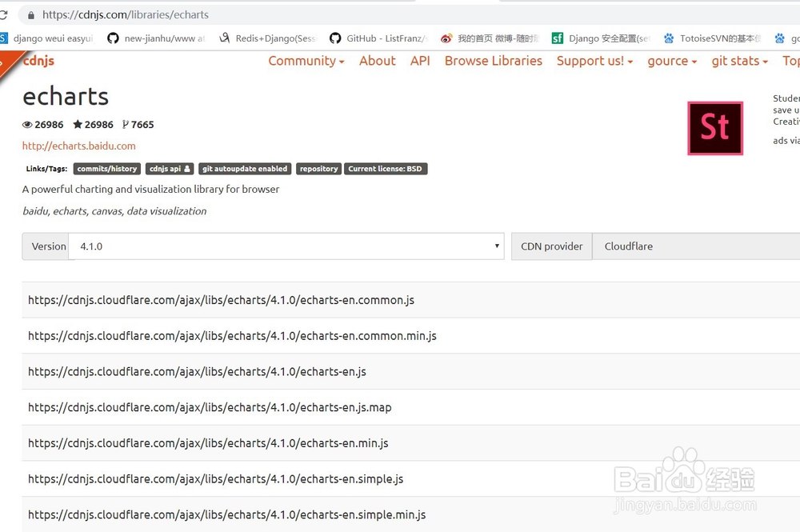
Task: Click the repository tag
Action: (318, 169)
